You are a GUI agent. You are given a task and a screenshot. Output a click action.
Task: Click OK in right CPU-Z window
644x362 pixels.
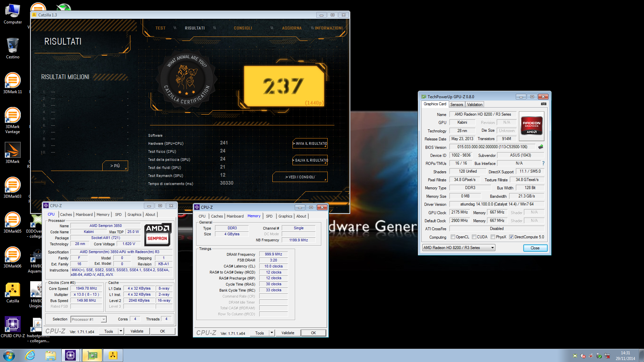pyautogui.click(x=313, y=333)
